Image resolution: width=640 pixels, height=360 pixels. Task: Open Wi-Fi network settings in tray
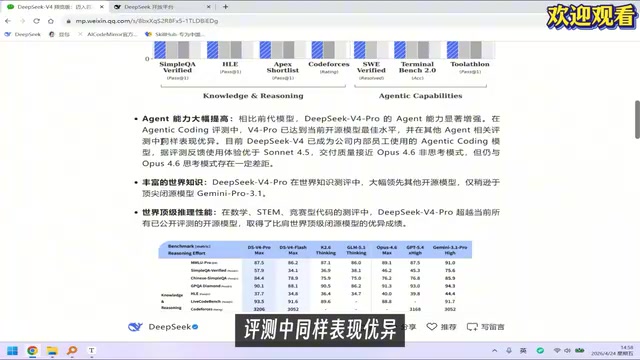[557, 351]
